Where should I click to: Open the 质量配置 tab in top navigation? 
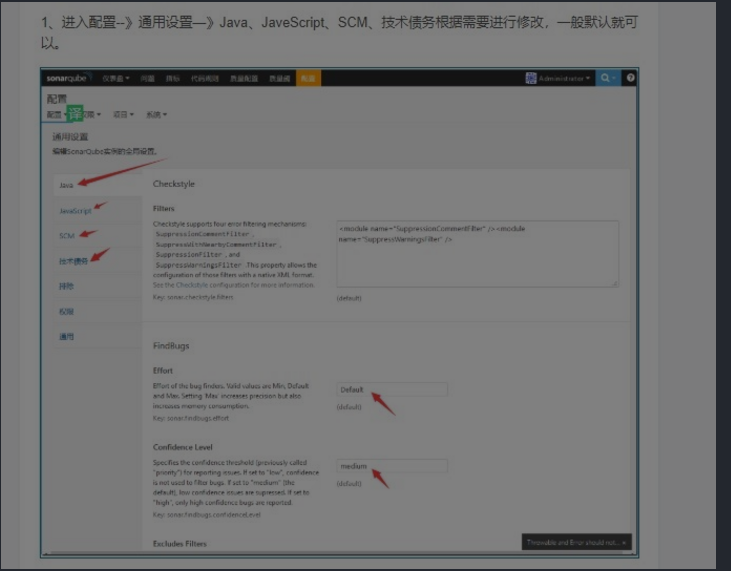point(244,78)
